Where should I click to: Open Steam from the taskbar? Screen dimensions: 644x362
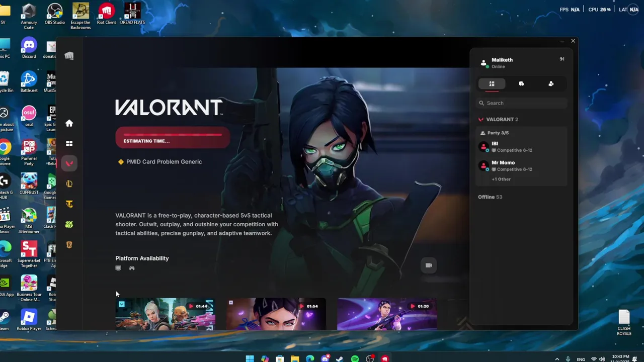340,358
